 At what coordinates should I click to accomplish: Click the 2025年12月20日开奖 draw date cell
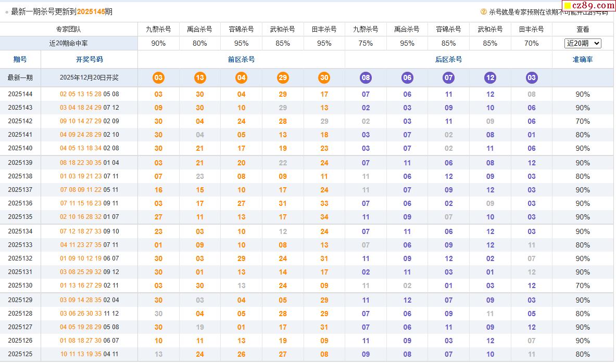point(89,78)
